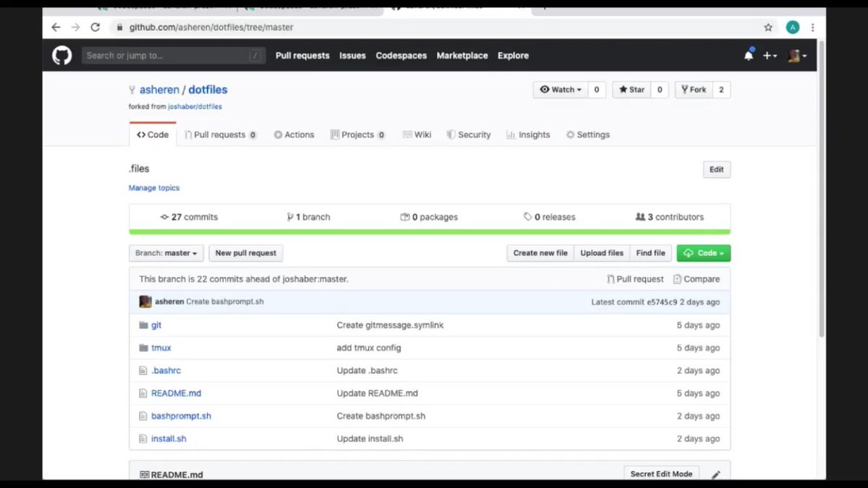Click the README.md file icon in list
Viewport: 868px width, 488px height.
143,393
